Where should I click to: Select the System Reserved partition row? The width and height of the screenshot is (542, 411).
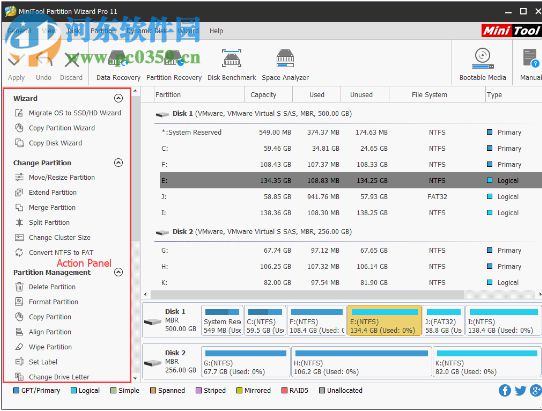[x=351, y=132]
